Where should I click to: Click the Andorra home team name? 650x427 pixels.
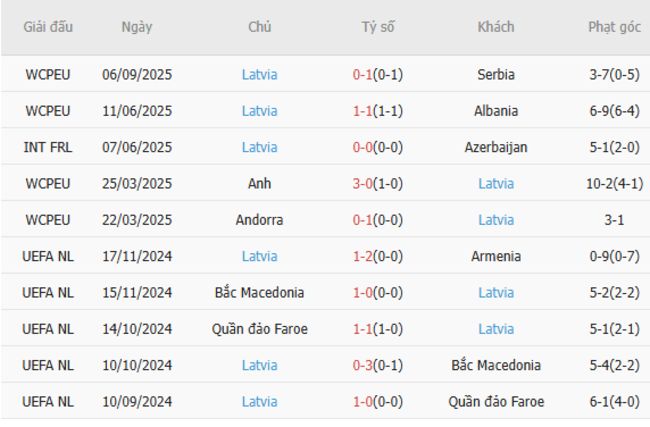click(x=259, y=220)
